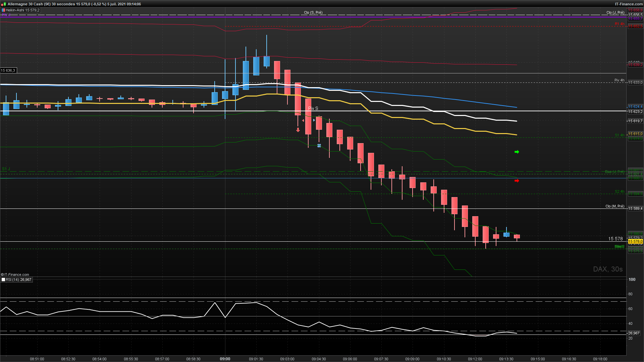This screenshot has width=644, height=362.
Task: Open the Heikin-Ashi price label settings
Action: point(22,10)
